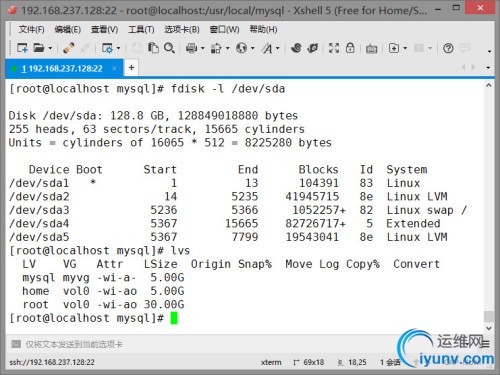The image size is (500, 375).
Task: Click terminal scrollbar up arrow
Action: pyautogui.click(x=488, y=85)
